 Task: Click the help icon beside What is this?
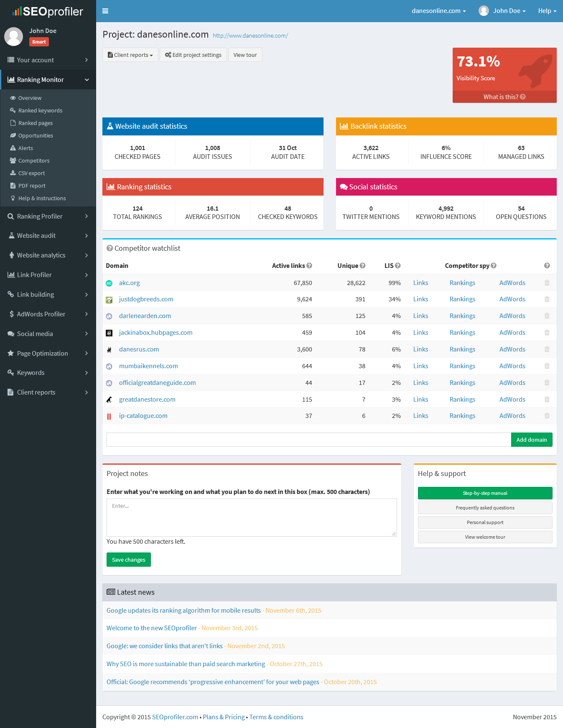click(523, 97)
